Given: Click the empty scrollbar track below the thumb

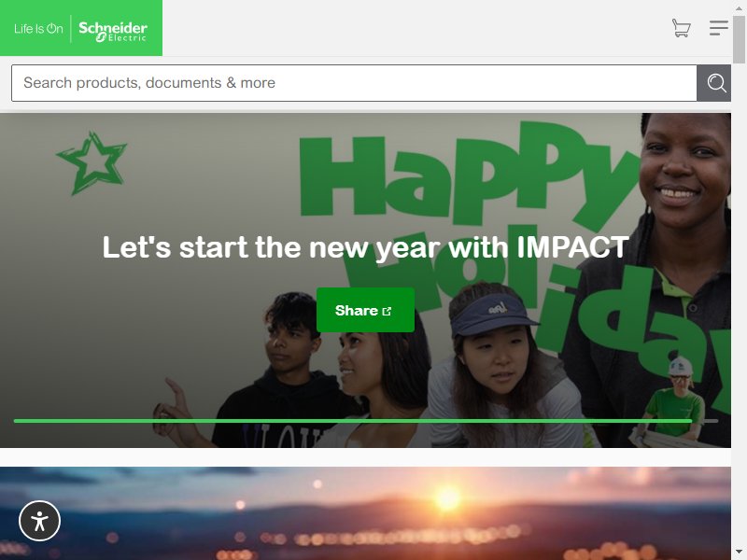Looking at the screenshot, I should [x=739, y=303].
